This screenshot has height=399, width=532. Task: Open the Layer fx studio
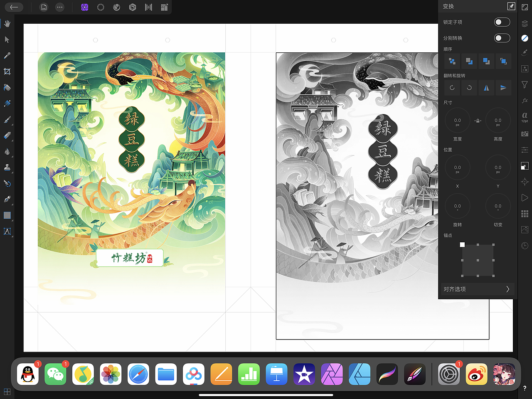[x=525, y=101]
